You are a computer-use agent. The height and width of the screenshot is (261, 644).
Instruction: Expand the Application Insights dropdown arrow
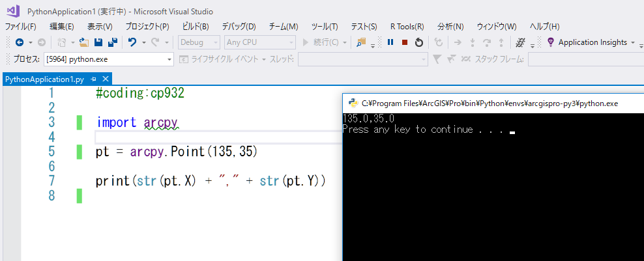coord(633,43)
